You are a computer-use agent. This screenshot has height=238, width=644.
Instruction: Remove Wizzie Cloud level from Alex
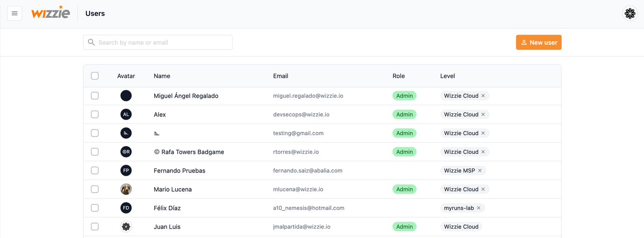pyautogui.click(x=483, y=115)
